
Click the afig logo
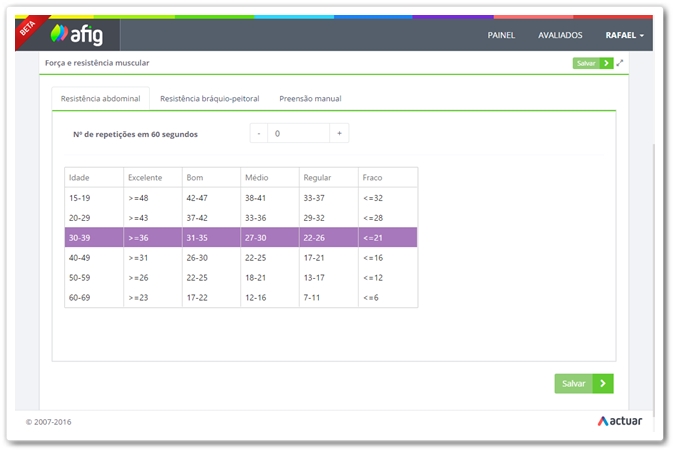point(75,35)
